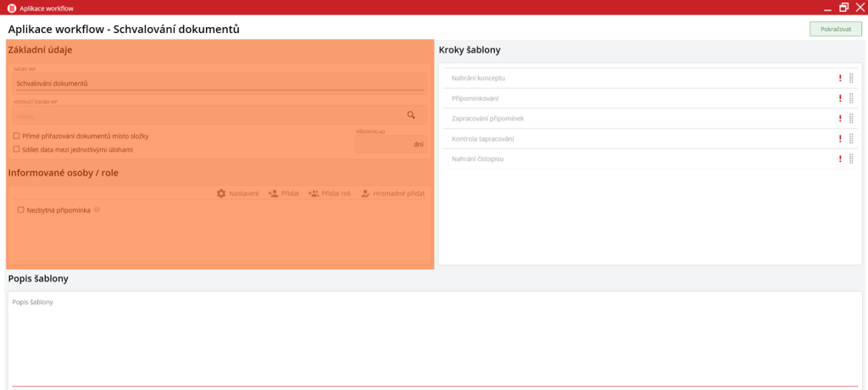Click the search magnifier in Vedoucí osoba field
This screenshot has height=390, width=868.
coord(411,115)
